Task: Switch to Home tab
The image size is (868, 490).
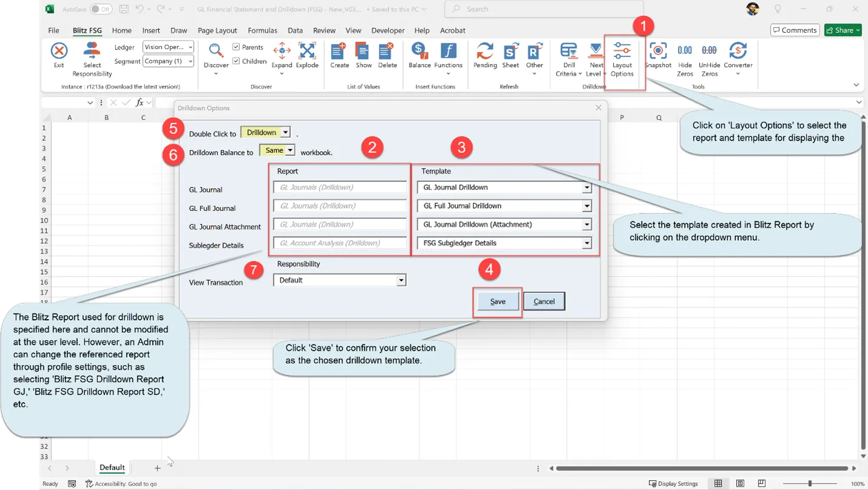Action: pos(121,30)
